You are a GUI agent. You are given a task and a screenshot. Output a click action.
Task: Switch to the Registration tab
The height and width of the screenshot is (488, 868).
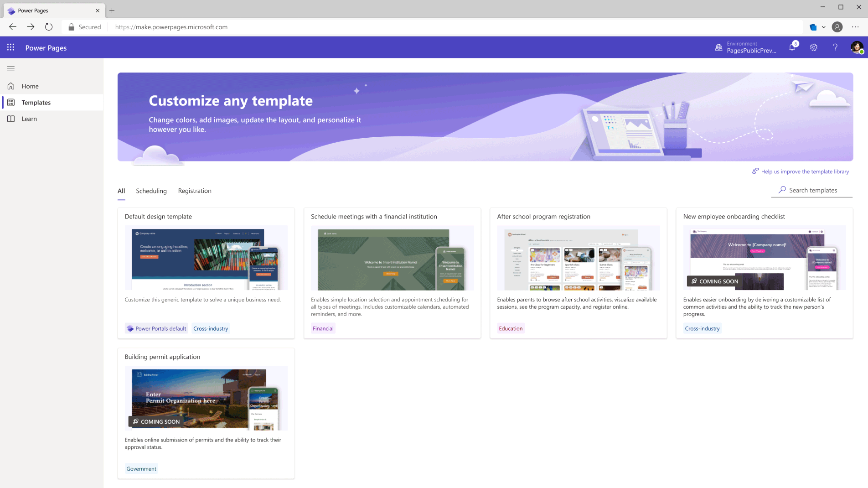point(195,191)
